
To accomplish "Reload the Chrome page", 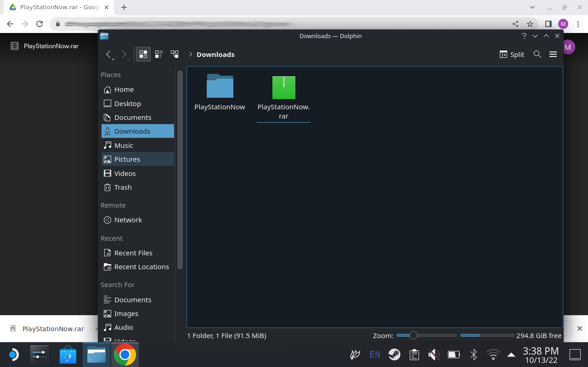I will (x=40, y=24).
